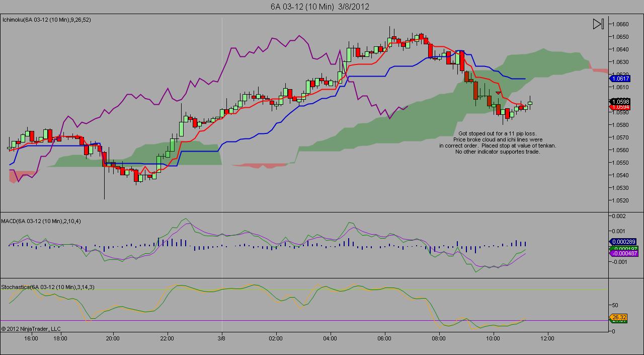The image size is (644, 355).
Task: Click the 18:00 time axis label
Action: pyautogui.click(x=61, y=338)
